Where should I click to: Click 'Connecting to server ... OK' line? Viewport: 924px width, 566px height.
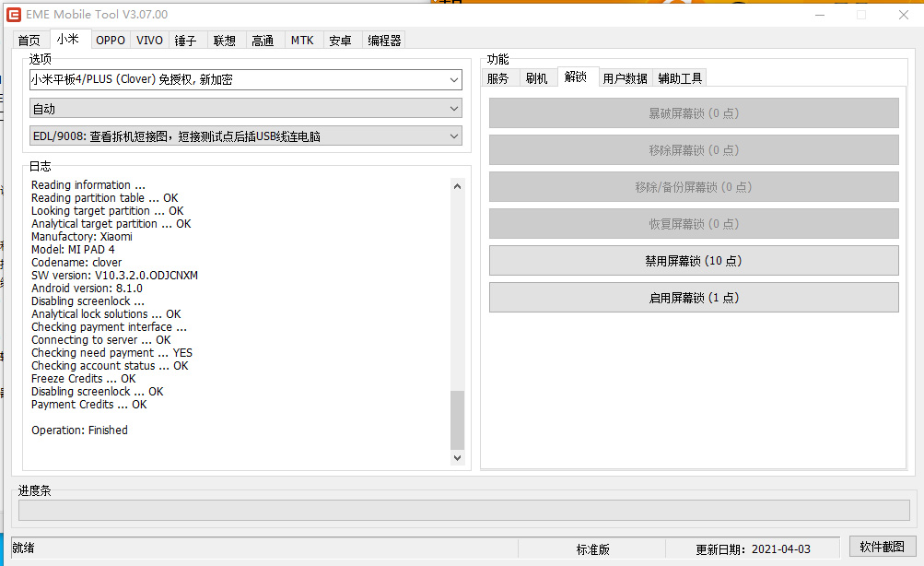(x=101, y=339)
